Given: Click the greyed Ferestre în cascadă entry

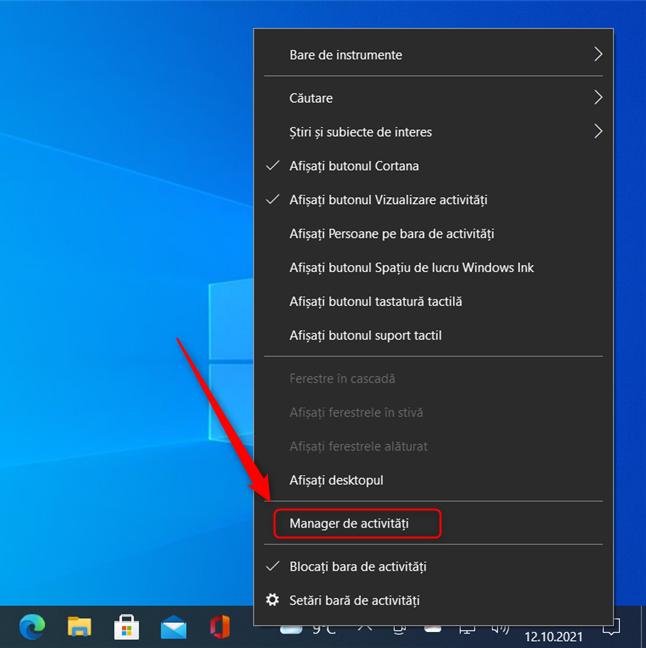Looking at the screenshot, I should click(x=433, y=379).
